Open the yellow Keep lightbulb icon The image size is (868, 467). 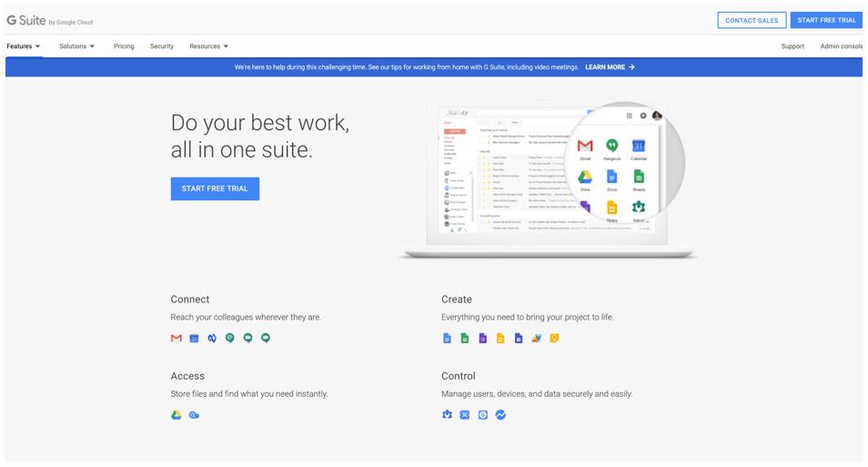point(554,338)
